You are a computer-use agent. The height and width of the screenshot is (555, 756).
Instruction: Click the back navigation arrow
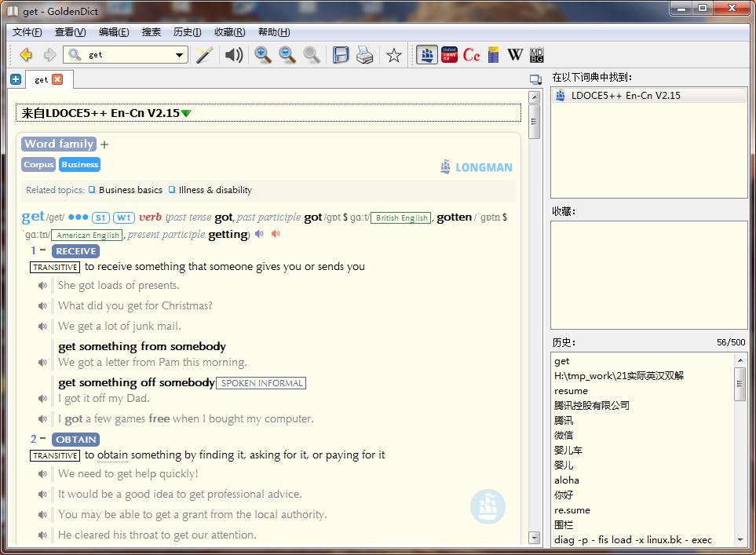point(26,55)
